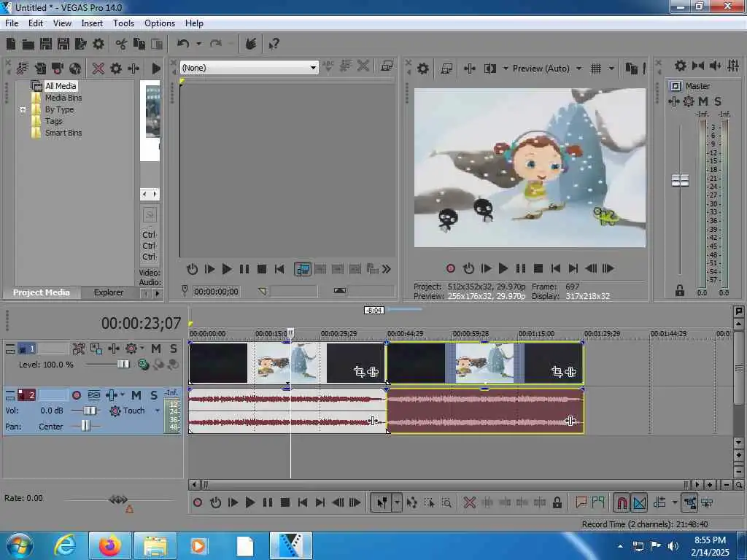Click the What's This help icon
Image resolution: width=747 pixels, height=560 pixels.
coord(274,44)
